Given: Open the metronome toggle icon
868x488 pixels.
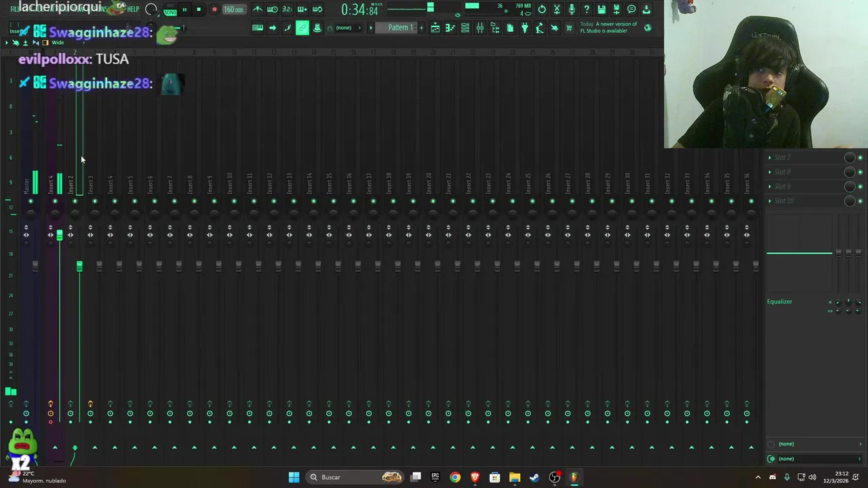Looking at the screenshot, I should 258,9.
